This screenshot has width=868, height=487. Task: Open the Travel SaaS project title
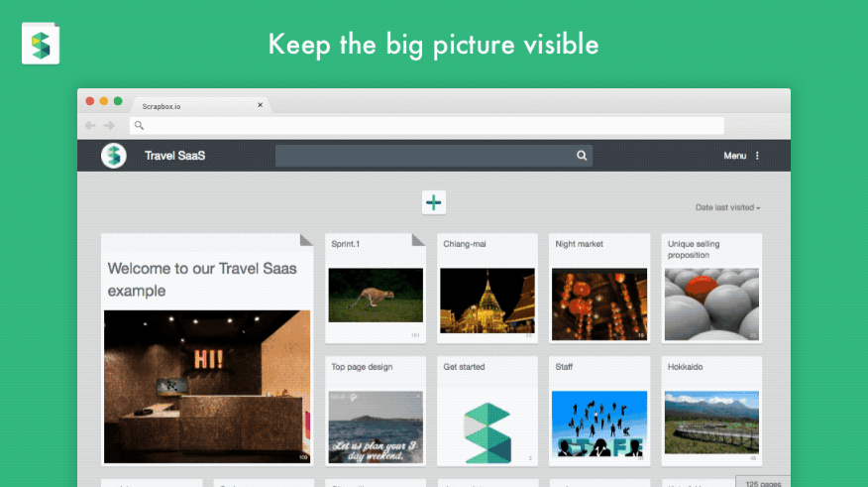click(175, 156)
